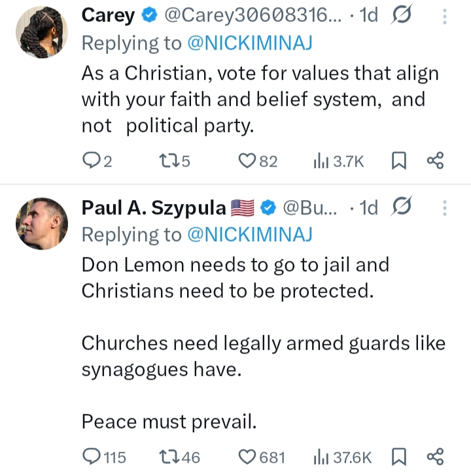Visit @NICKIMINAJ link in Paul's reply
The height and width of the screenshot is (476, 471).
click(250, 235)
